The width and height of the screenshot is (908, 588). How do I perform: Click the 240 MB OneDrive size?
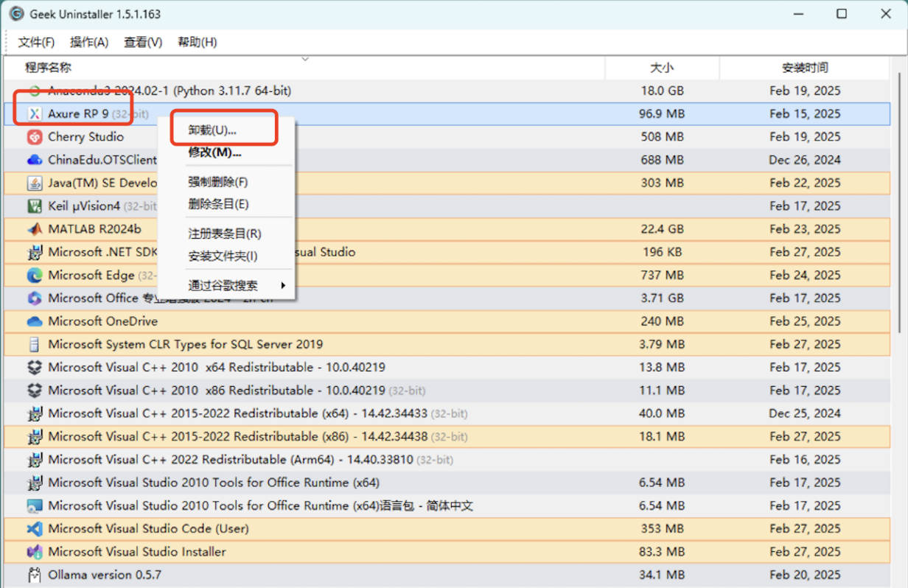tap(662, 321)
